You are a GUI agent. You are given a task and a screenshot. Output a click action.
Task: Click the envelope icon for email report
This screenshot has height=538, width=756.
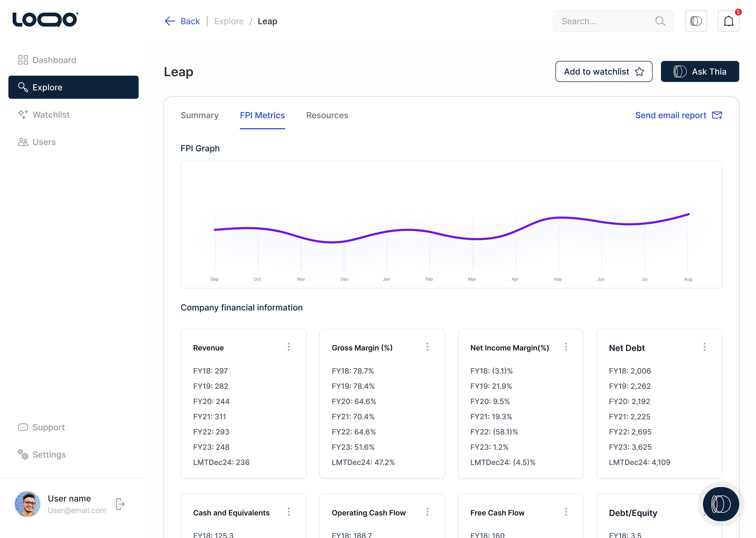point(717,115)
